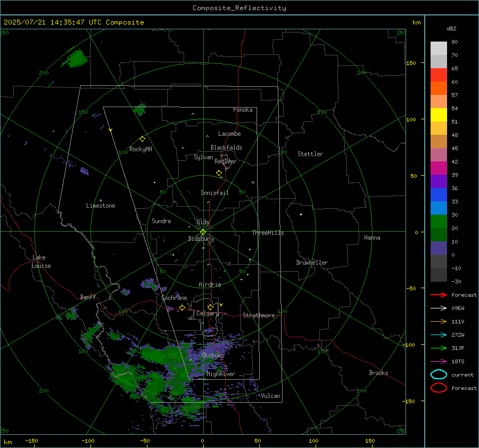Click the white cross marker west of Hanna
Viewport: 479px width, 448px height.
click(x=301, y=214)
